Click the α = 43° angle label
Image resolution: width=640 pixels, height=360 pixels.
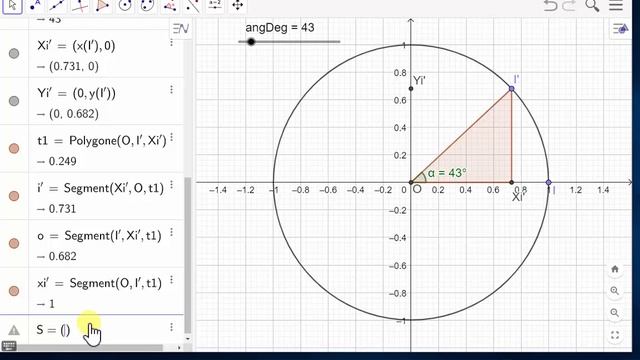[x=447, y=173]
